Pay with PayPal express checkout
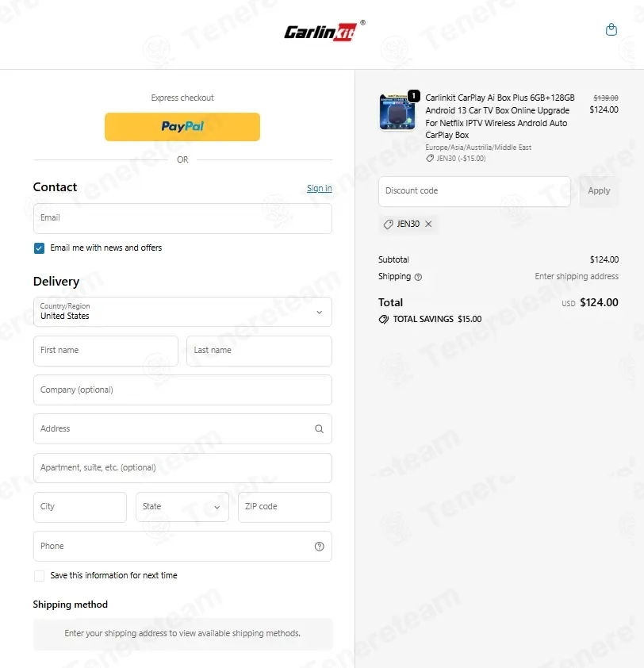 [x=182, y=126]
